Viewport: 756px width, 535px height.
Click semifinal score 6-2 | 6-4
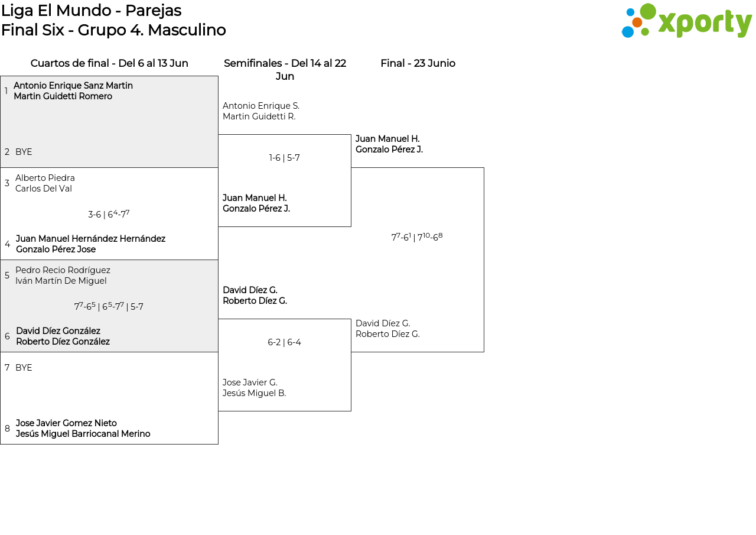(x=285, y=342)
